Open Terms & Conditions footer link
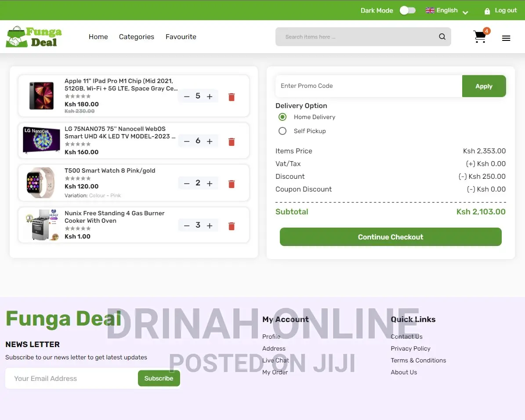Viewport: 525px width, 420px height. point(418,360)
